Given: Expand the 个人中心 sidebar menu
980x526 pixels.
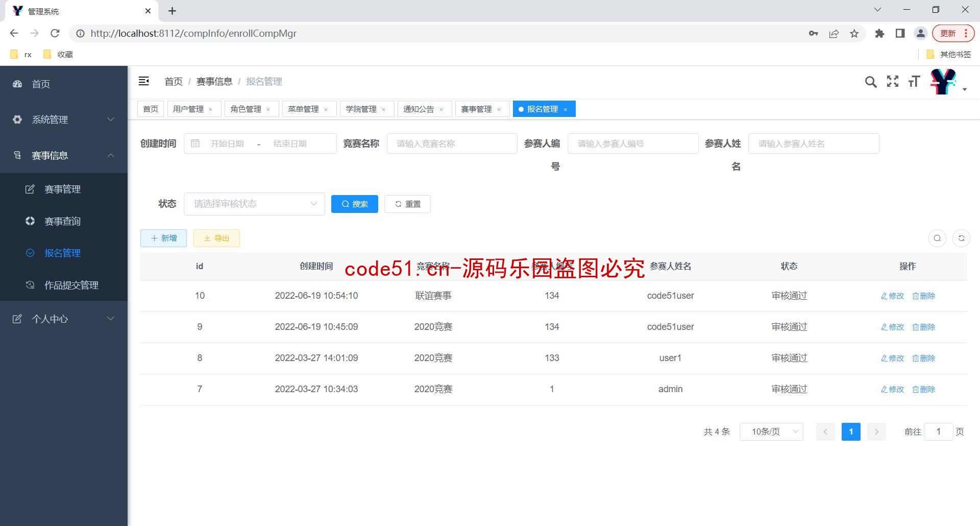Looking at the screenshot, I should tap(64, 319).
